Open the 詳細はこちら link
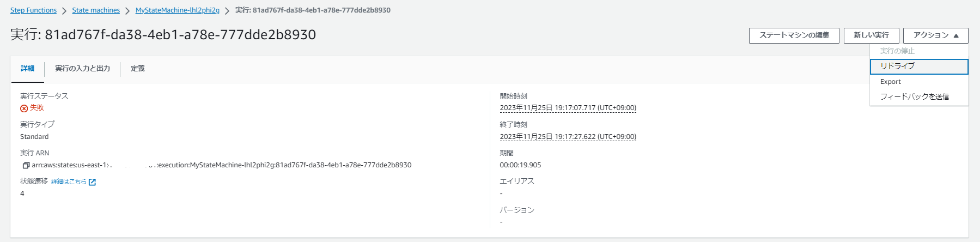Screen dimensions: 980x242 [x=69, y=182]
